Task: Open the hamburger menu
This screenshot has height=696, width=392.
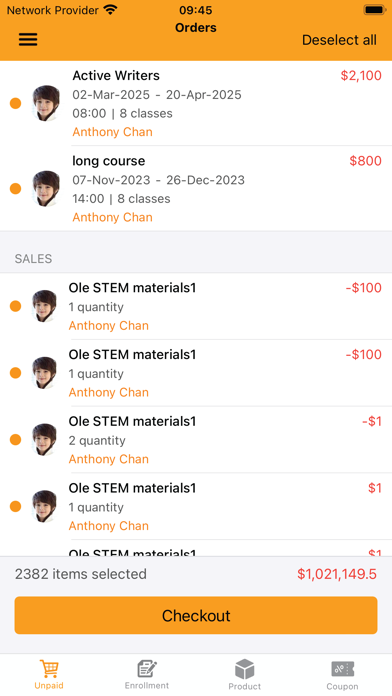Action: [28, 40]
